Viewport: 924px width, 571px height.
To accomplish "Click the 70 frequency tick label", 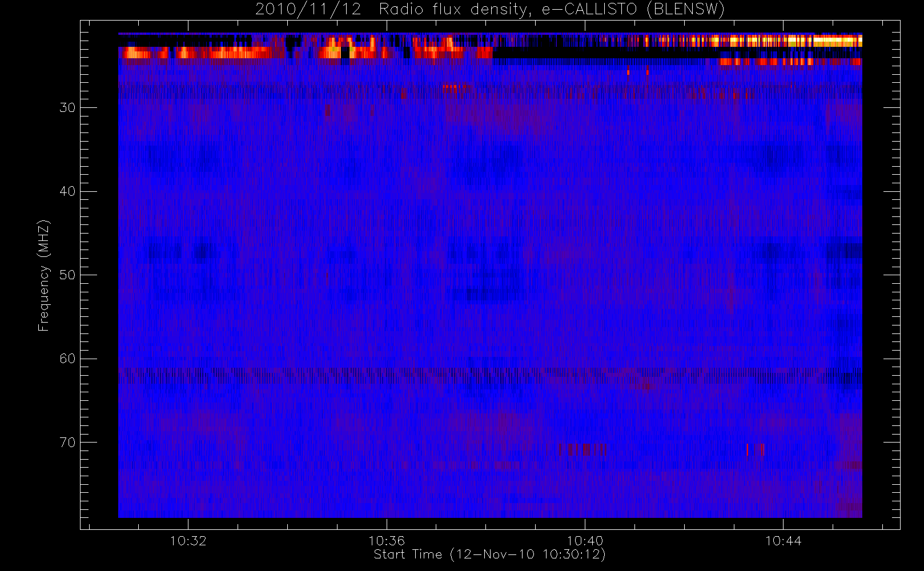I will tap(67, 442).
